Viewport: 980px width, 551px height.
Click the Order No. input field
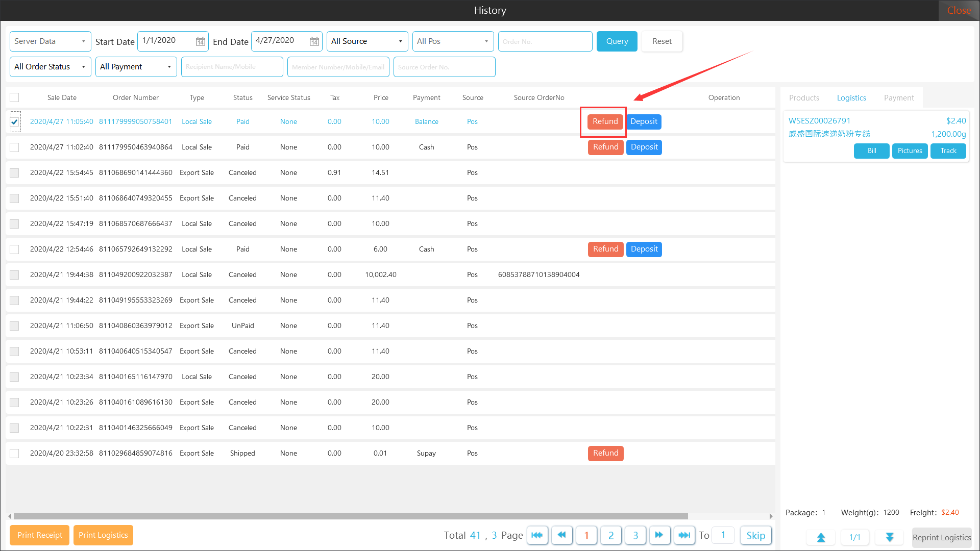545,41
